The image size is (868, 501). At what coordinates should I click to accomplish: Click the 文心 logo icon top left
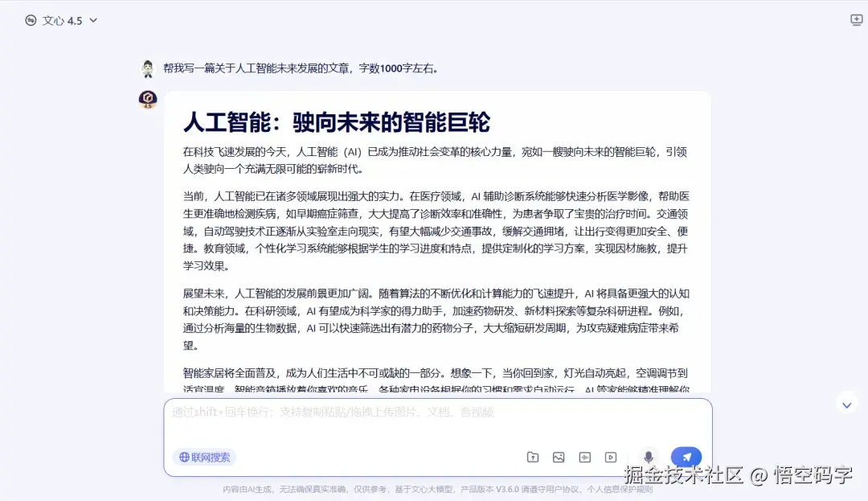tap(33, 20)
